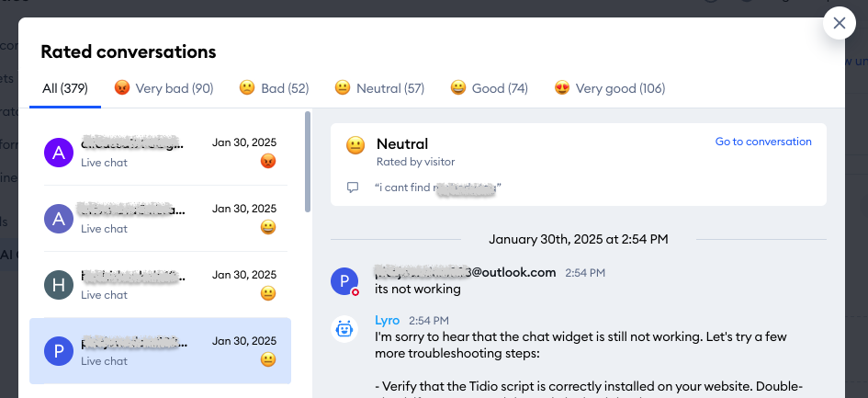Open the Good (74) tab
868x398 pixels.
(x=490, y=88)
